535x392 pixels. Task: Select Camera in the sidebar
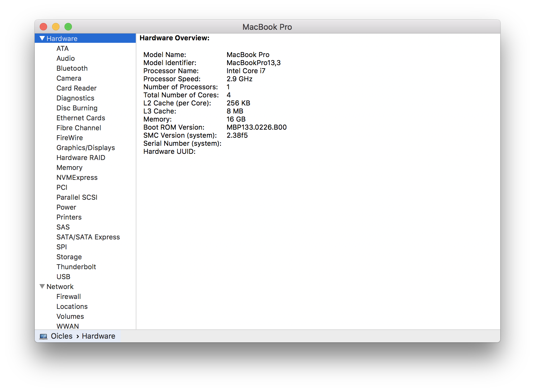point(69,78)
